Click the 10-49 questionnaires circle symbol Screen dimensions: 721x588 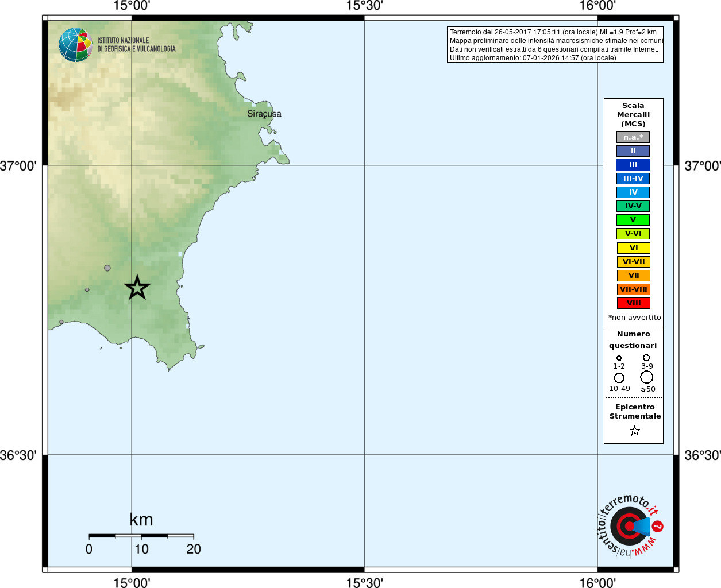click(619, 378)
